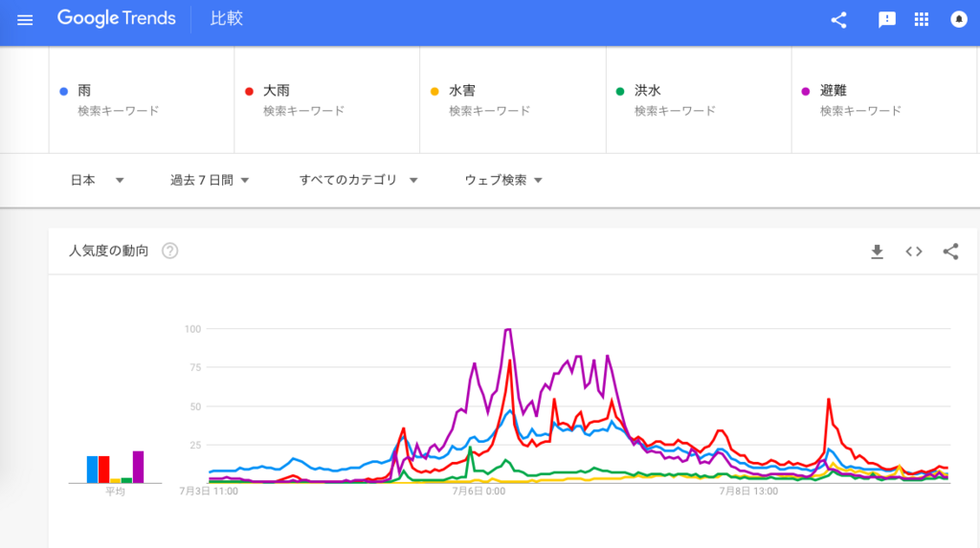Screen dimensions: 980x548
Task: Expand the 日本 region dropdown
Action: coord(97,180)
